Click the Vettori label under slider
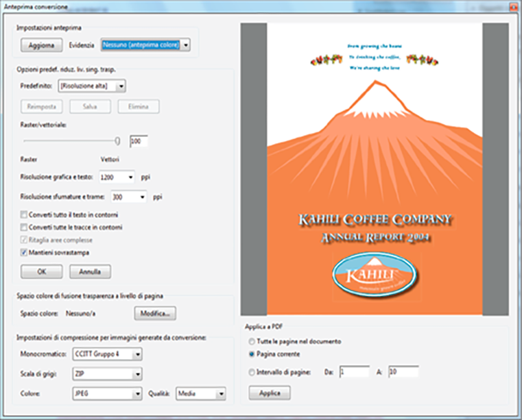This screenshot has height=420, width=522. (x=110, y=159)
